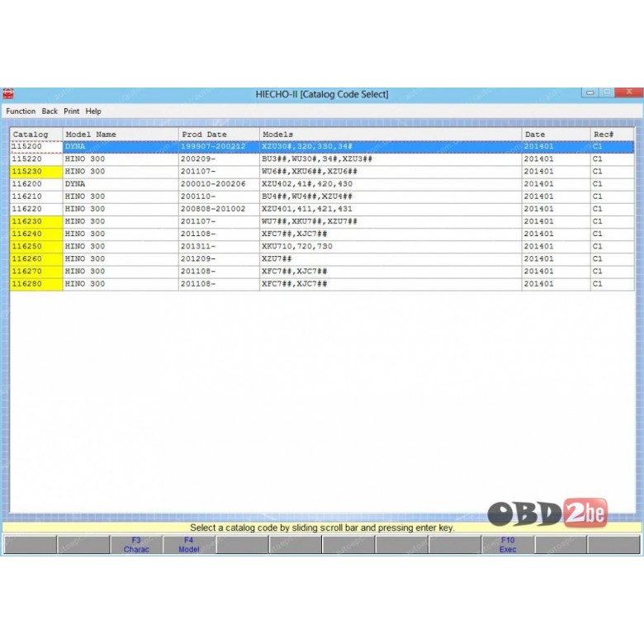644x644 pixels.
Task: Click the Rec# column header
Action: coord(613,135)
